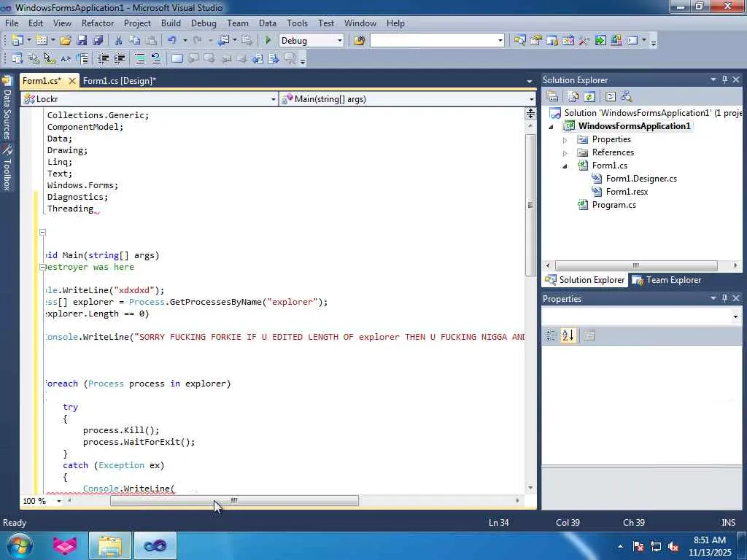The height and width of the screenshot is (560, 747).
Task: Click the Start Page green arrow icon
Action: (x=600, y=41)
